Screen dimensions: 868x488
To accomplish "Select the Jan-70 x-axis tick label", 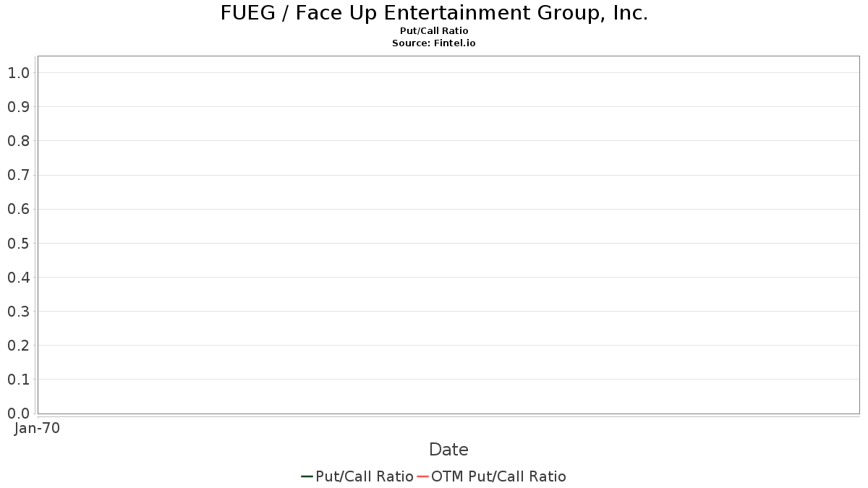I will (x=38, y=428).
